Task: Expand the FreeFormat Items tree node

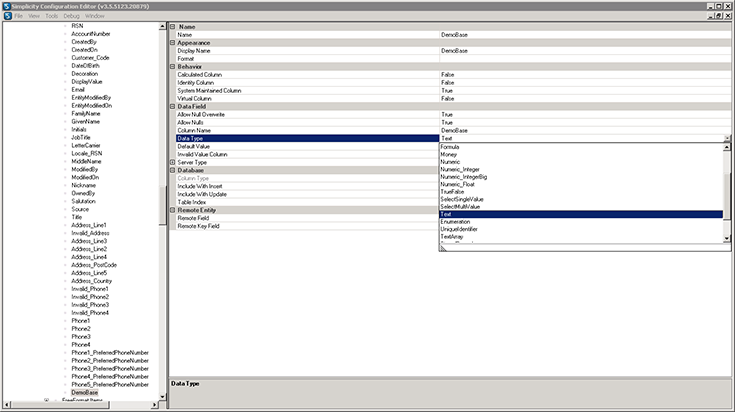Action: tap(46, 400)
